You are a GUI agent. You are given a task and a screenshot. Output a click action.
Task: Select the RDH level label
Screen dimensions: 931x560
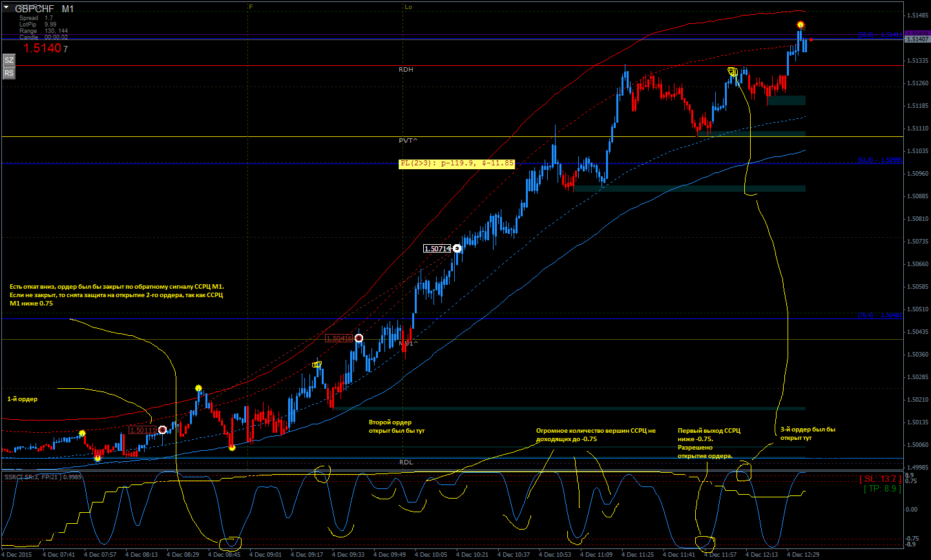tap(406, 69)
